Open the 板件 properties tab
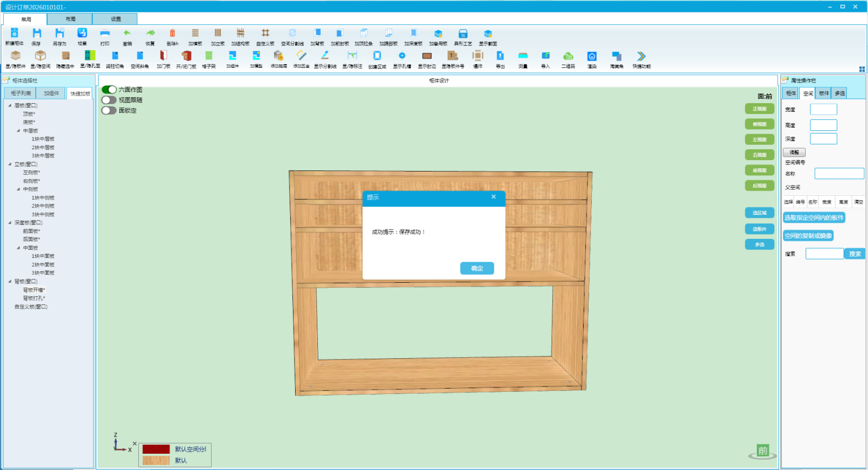The height and width of the screenshot is (470, 868). (x=824, y=93)
